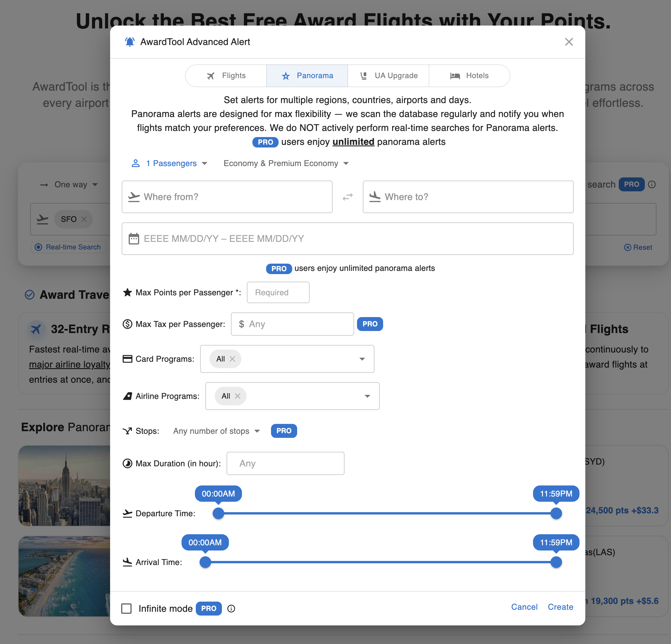Click the Max Tax per Passenger field
The width and height of the screenshot is (671, 644).
point(292,324)
